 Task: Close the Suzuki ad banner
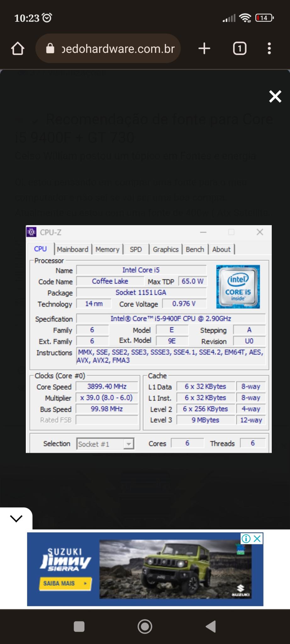coord(257,539)
